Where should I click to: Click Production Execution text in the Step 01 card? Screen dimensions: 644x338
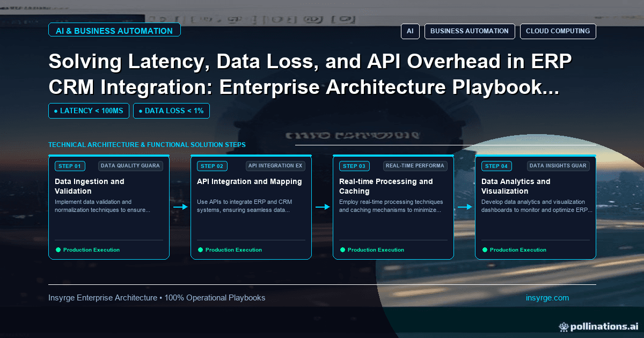91,250
